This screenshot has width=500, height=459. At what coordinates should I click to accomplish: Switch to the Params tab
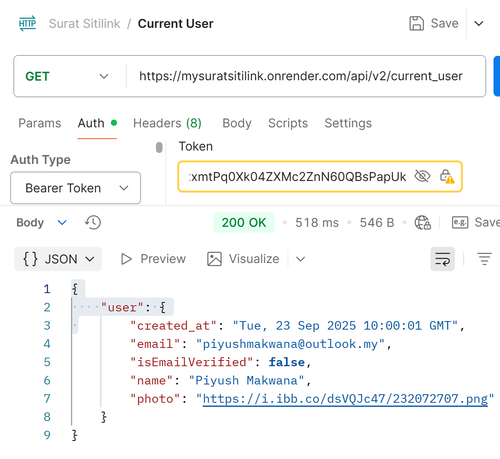coord(40,123)
